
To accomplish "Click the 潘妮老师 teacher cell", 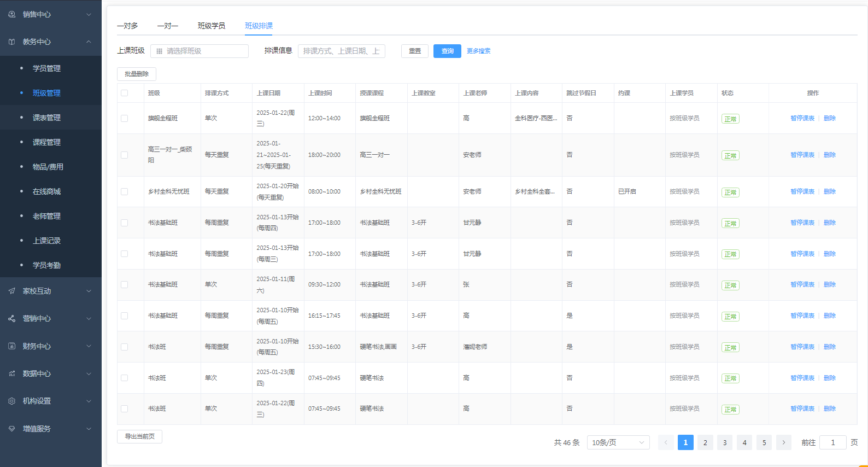I will (475, 347).
